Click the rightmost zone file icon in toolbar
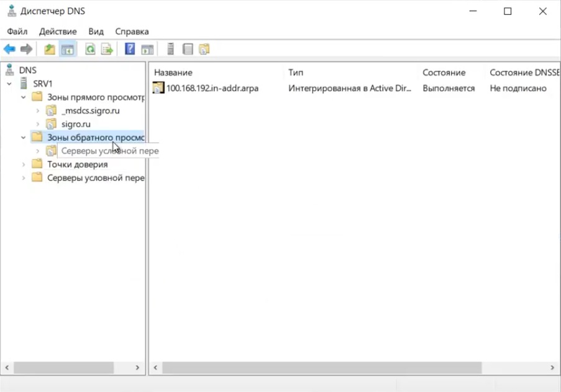The image size is (561, 392). tap(204, 49)
